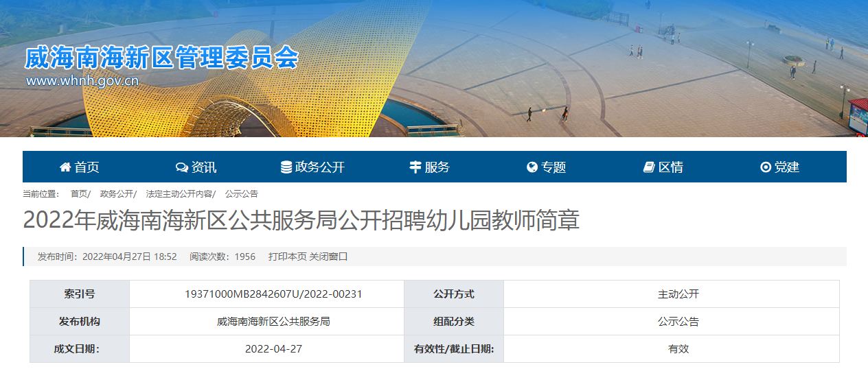Open the 资讯 navigation menu item
Screen dimensions: 868x369
click(x=196, y=167)
